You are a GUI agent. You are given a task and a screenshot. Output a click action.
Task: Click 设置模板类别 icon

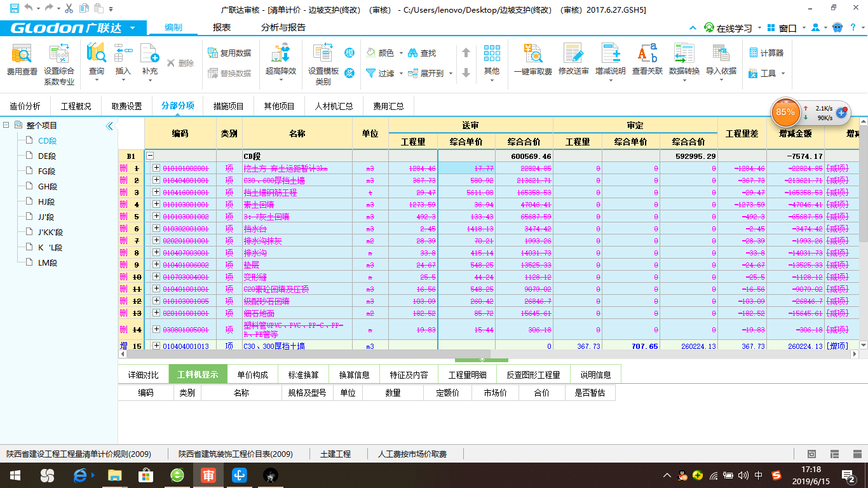[x=323, y=65]
